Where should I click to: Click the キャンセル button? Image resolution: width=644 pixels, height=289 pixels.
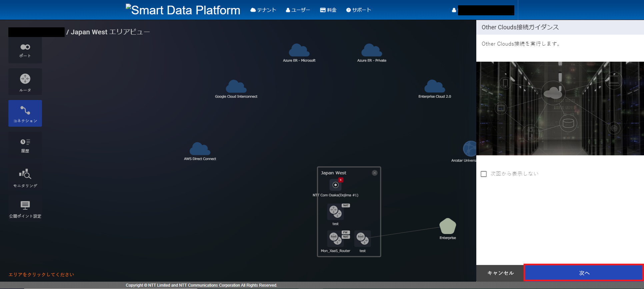500,273
